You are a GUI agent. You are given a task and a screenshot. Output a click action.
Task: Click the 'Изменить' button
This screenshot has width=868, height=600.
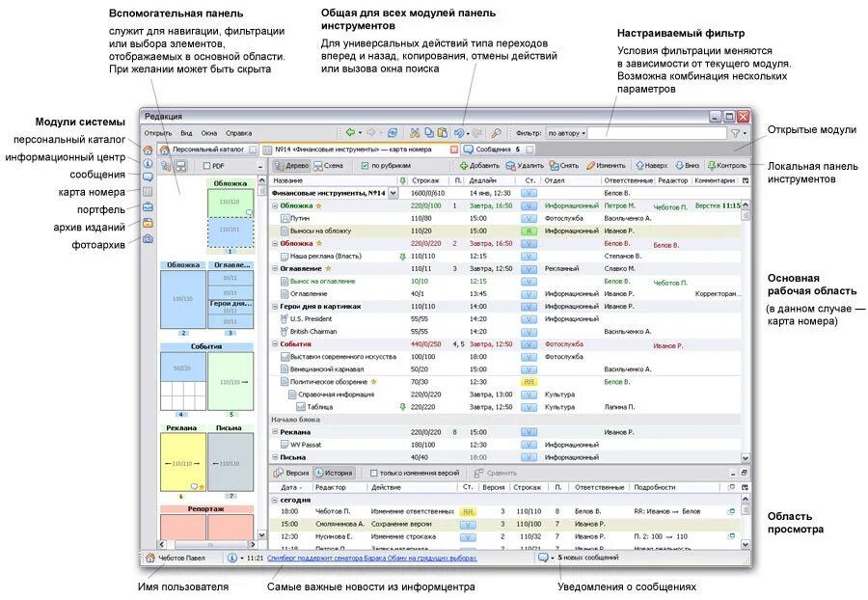(606, 165)
